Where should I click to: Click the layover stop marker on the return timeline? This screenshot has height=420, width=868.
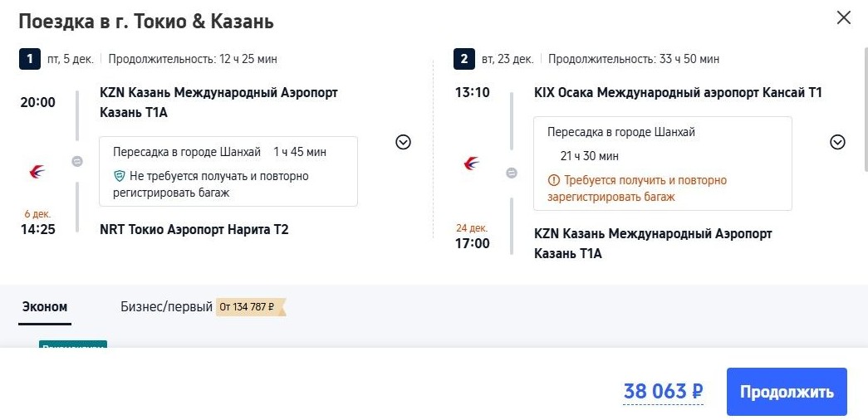pyautogui.click(x=512, y=173)
